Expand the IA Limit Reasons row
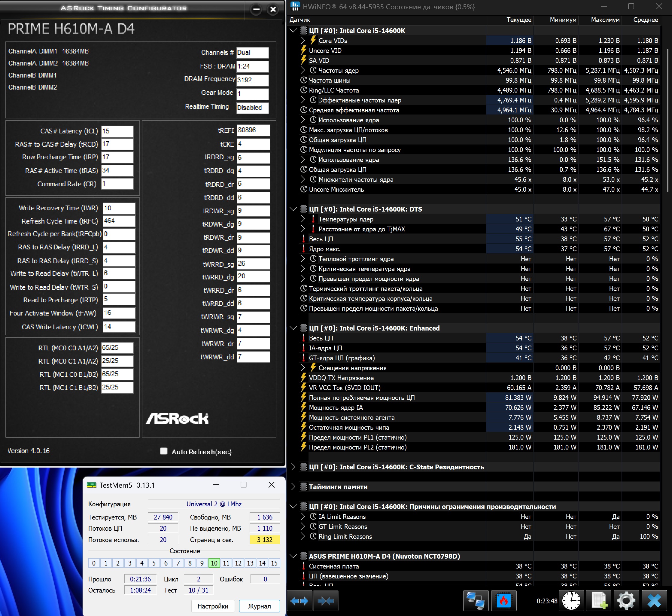Screen dimensions: 672x616 (x=303, y=516)
